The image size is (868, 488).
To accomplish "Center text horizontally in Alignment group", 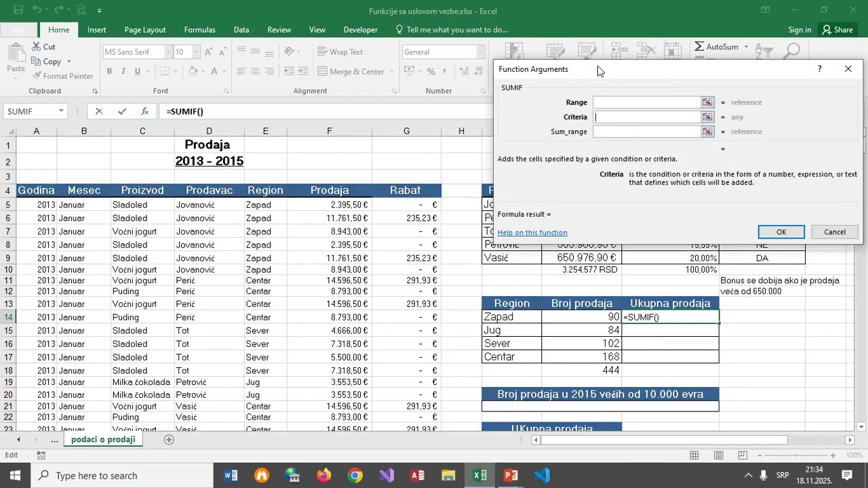I will (x=255, y=71).
